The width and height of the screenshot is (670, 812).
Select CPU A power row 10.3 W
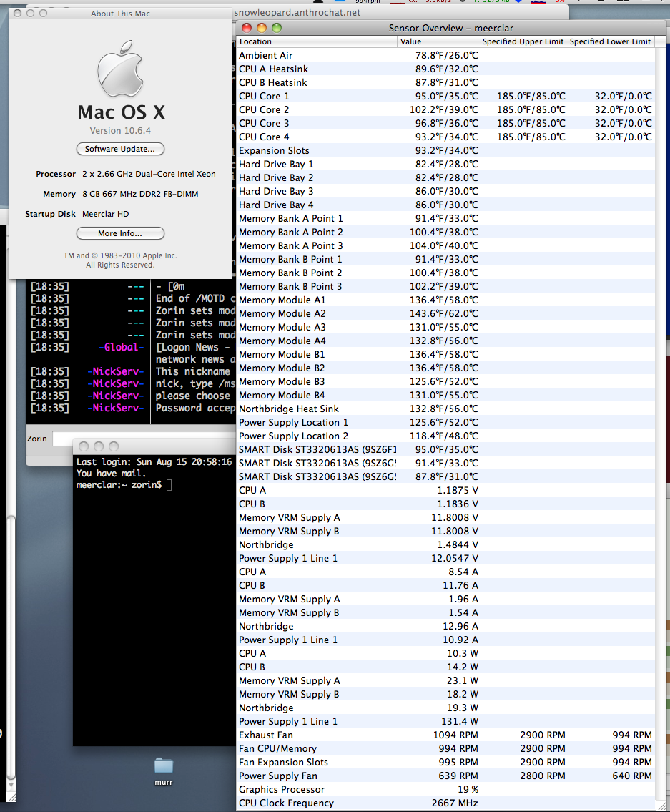pyautogui.click(x=445, y=654)
